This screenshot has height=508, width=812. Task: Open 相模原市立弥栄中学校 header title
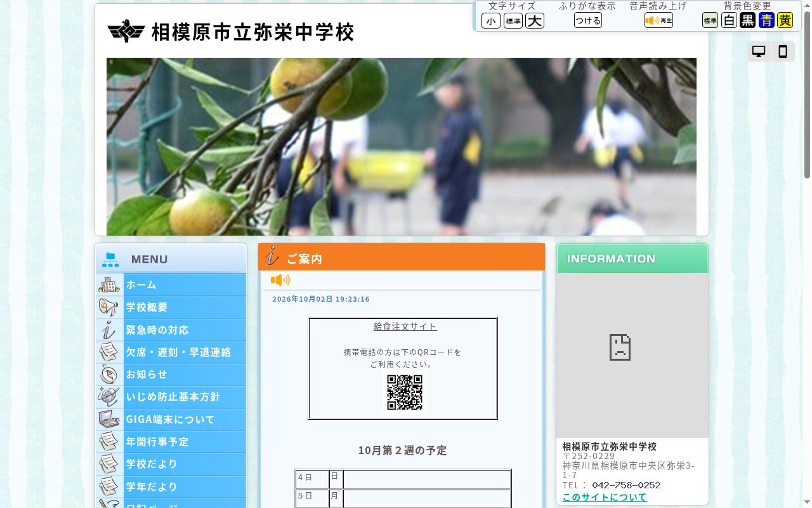coord(252,32)
